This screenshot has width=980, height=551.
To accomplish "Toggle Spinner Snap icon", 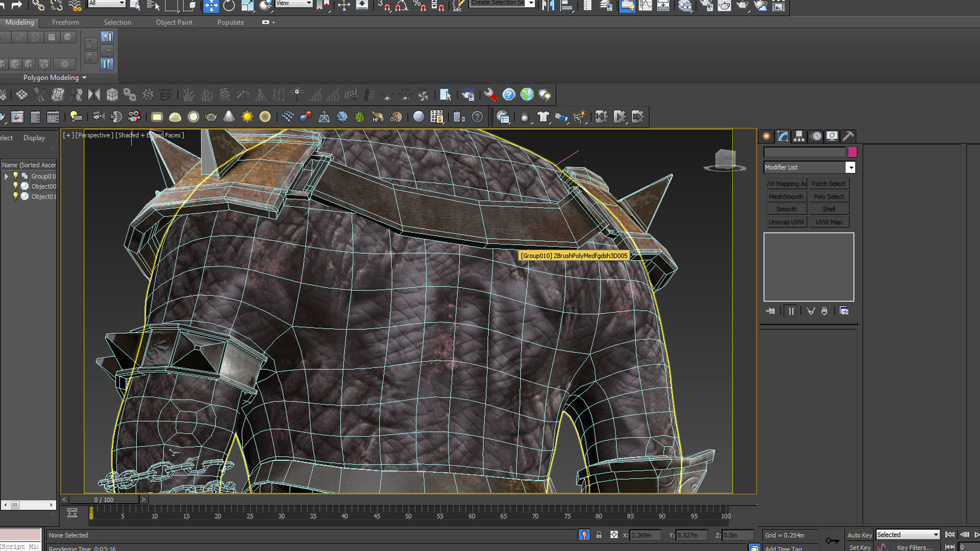I will point(437,6).
